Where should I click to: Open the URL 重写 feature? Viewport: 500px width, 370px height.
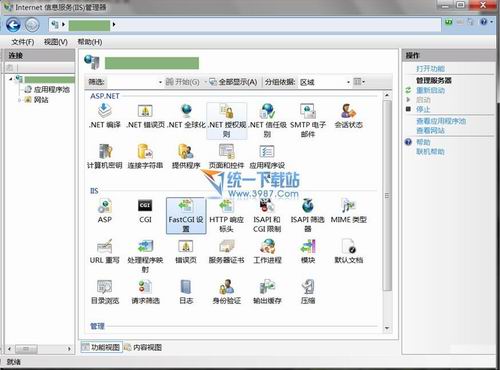click(x=105, y=251)
